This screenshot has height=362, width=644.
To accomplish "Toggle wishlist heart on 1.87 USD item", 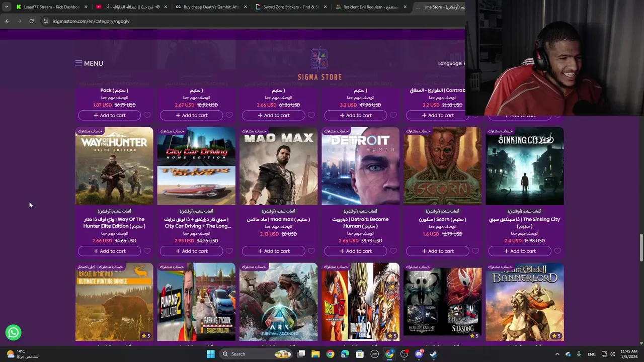I will click(x=147, y=115).
